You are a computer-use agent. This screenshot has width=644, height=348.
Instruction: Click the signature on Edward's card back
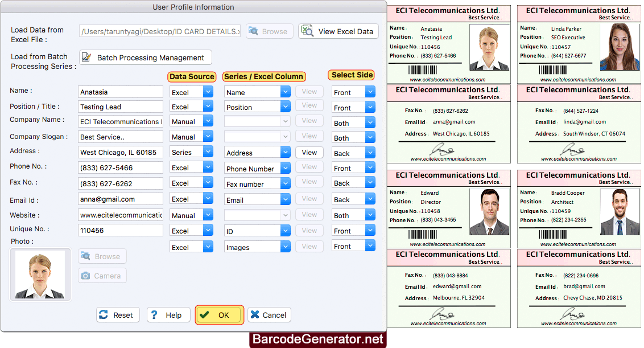pyautogui.click(x=442, y=314)
